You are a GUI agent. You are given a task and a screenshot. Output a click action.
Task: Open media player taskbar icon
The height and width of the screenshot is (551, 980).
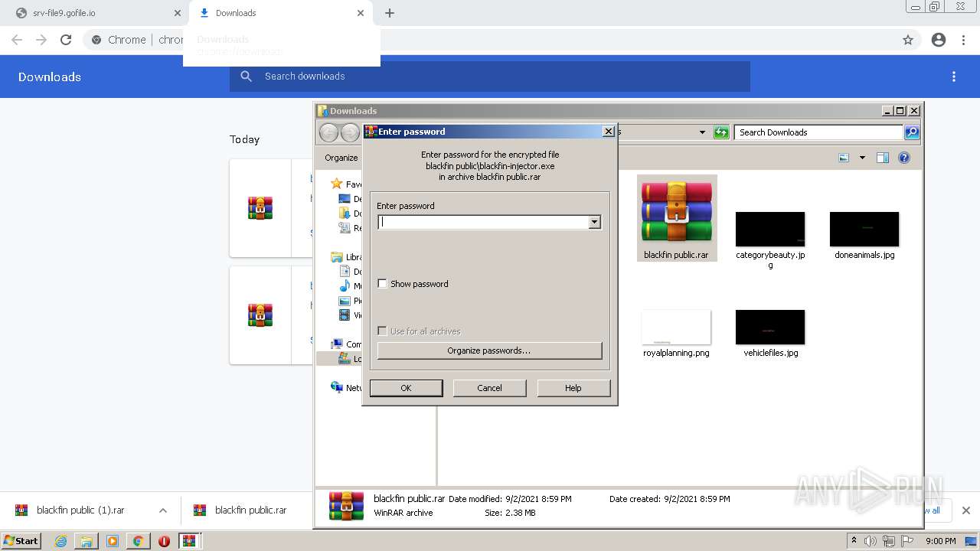(x=113, y=541)
